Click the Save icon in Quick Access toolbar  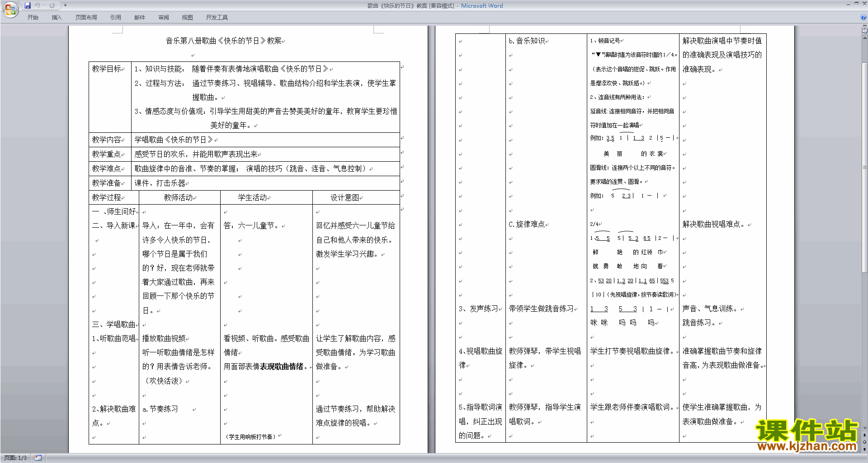tap(28, 5)
